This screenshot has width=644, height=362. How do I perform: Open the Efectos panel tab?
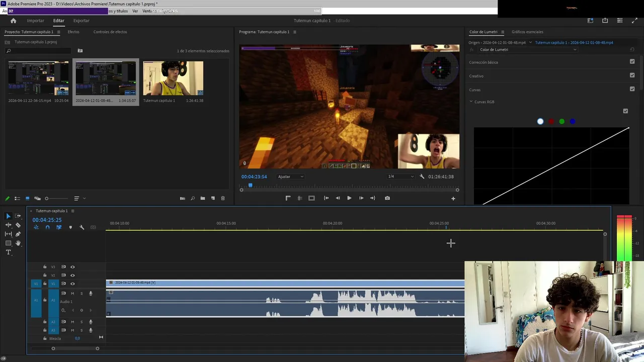click(73, 32)
